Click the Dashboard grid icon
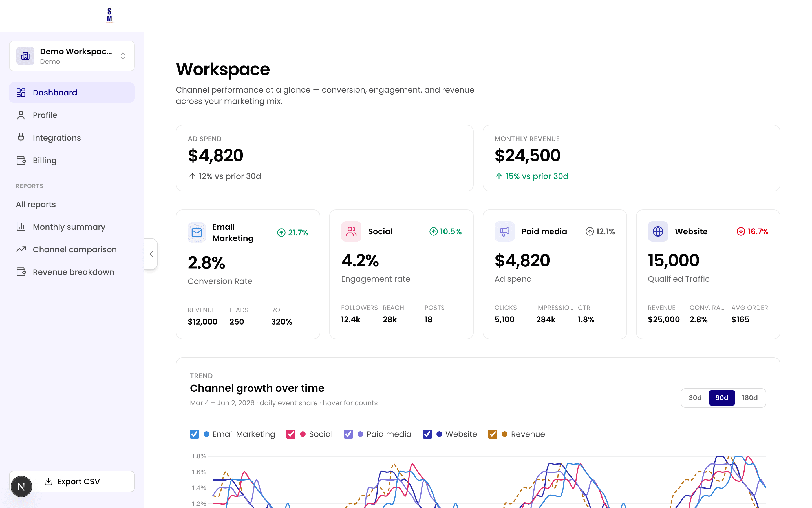 tap(21, 92)
